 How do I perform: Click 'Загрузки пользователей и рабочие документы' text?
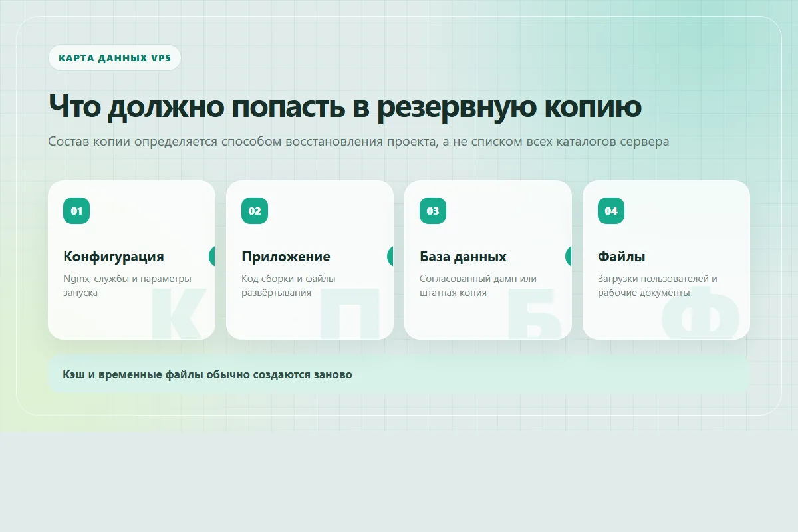658,285
